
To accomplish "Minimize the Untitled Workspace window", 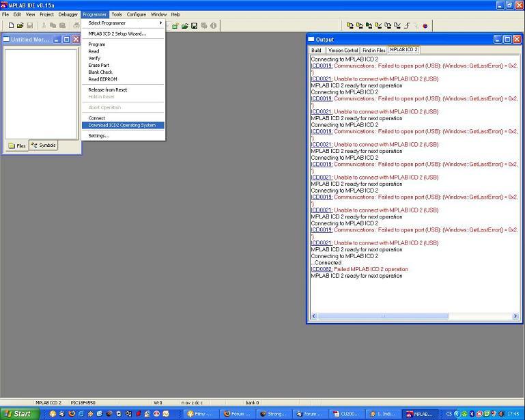I will [x=57, y=40].
